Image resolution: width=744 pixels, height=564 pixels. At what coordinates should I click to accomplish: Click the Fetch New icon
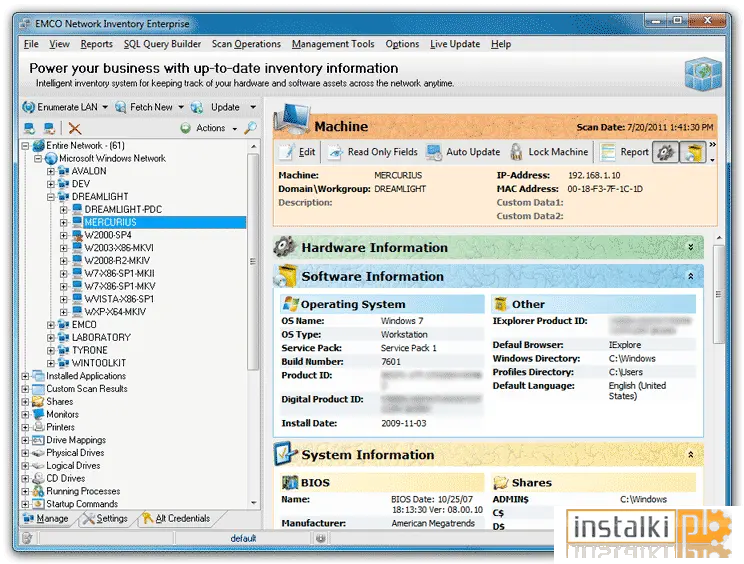(x=121, y=108)
